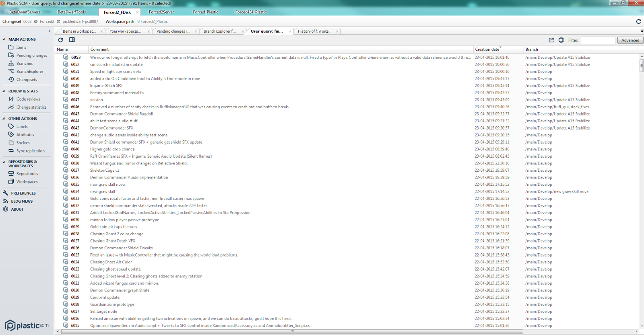Click the Advanced filter button
The height and width of the screenshot is (335, 644).
[630, 40]
